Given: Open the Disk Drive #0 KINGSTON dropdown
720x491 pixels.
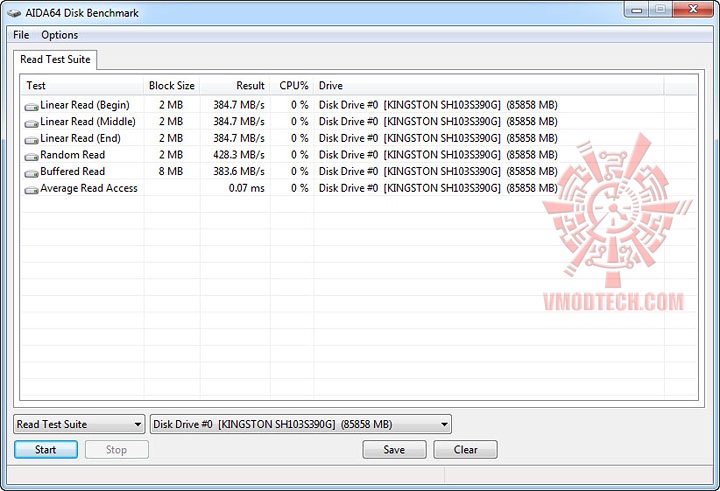Looking at the screenshot, I should pos(301,424).
